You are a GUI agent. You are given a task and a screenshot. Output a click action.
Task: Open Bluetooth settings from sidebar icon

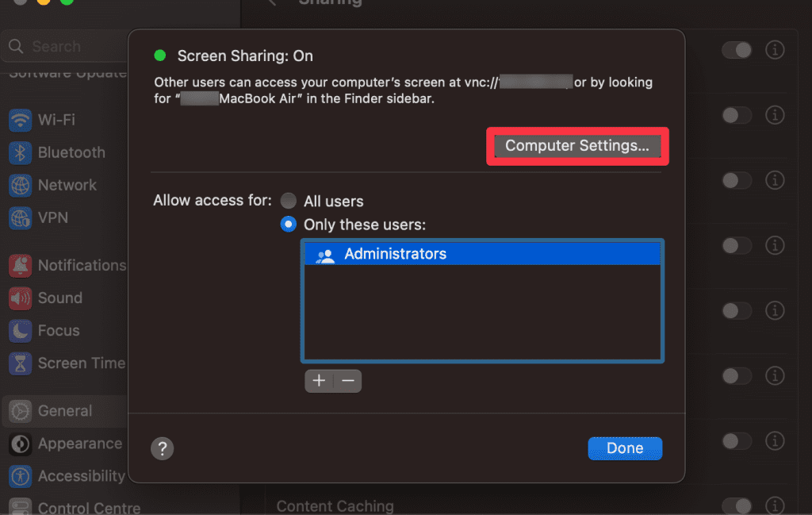pos(20,152)
